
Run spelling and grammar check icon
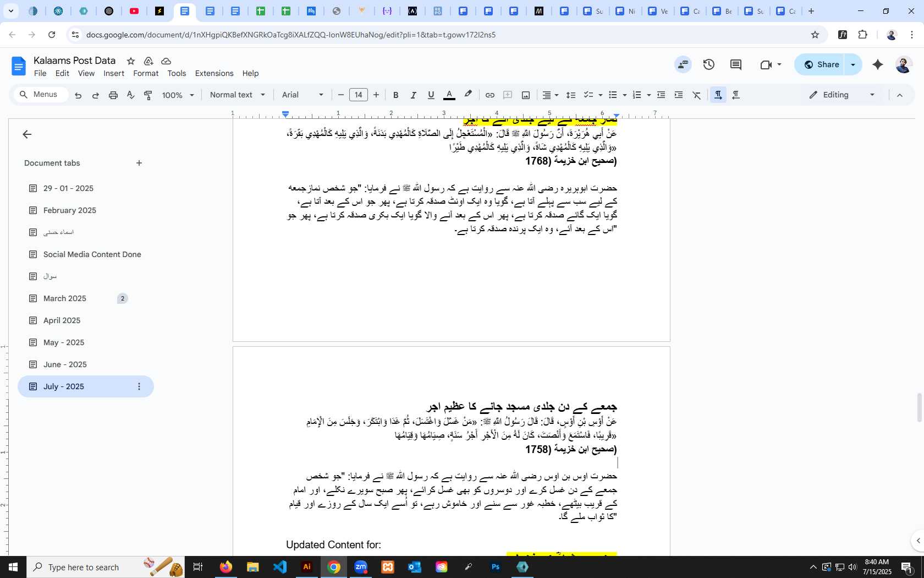click(x=131, y=95)
